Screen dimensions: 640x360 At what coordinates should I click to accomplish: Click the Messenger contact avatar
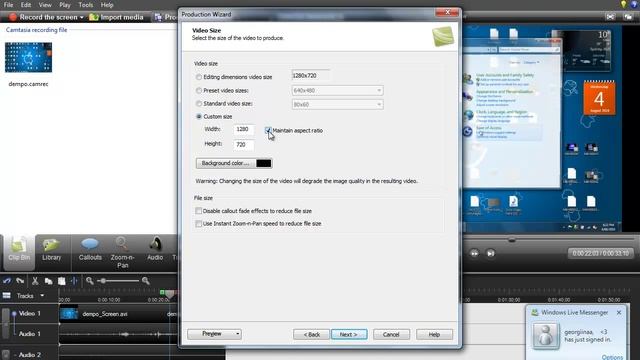pos(546,336)
